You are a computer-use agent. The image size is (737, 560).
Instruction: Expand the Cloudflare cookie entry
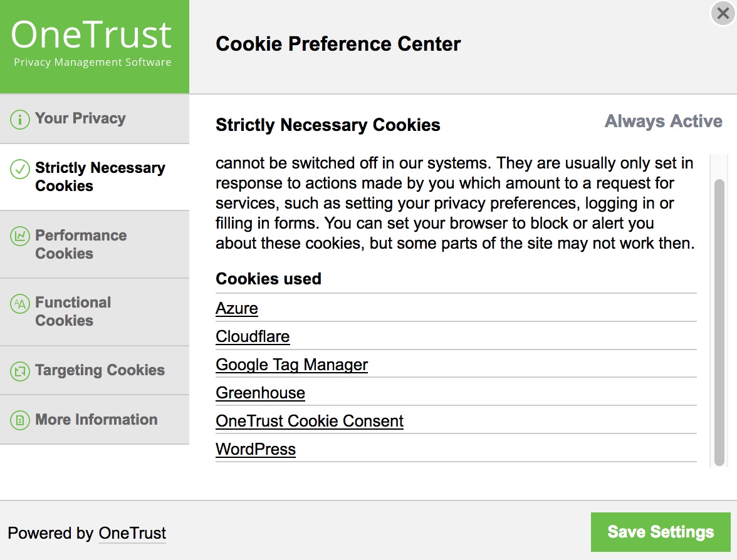click(253, 336)
